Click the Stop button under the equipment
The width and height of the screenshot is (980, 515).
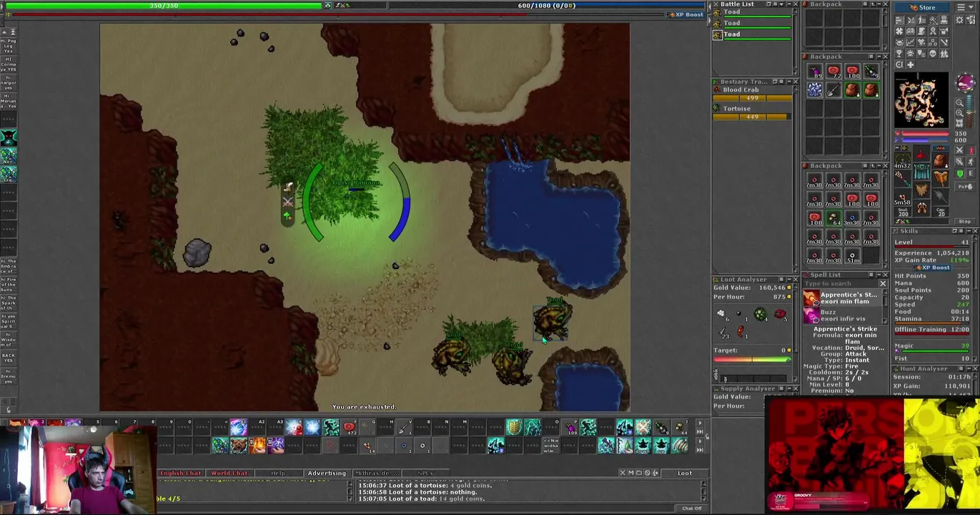[965, 221]
